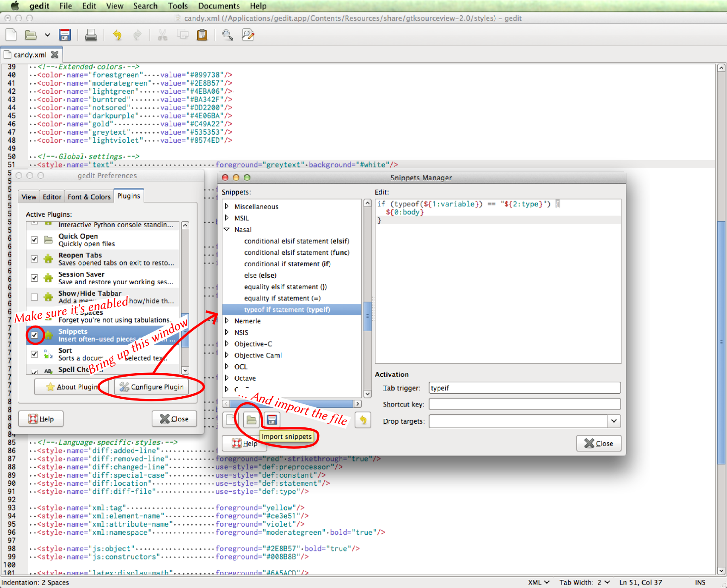The height and width of the screenshot is (588, 727).
Task: Select the Sort plugin icon
Action: pyautogui.click(x=49, y=354)
